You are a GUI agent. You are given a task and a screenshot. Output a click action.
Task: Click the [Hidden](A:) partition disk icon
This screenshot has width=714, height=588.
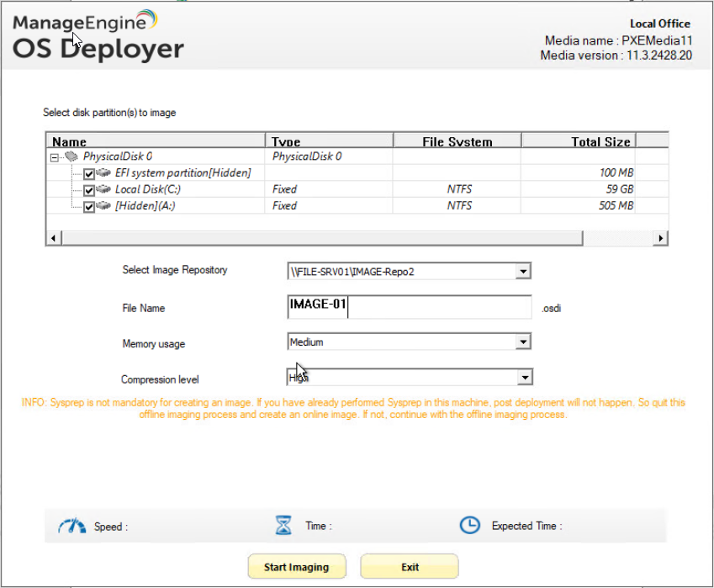coord(103,205)
